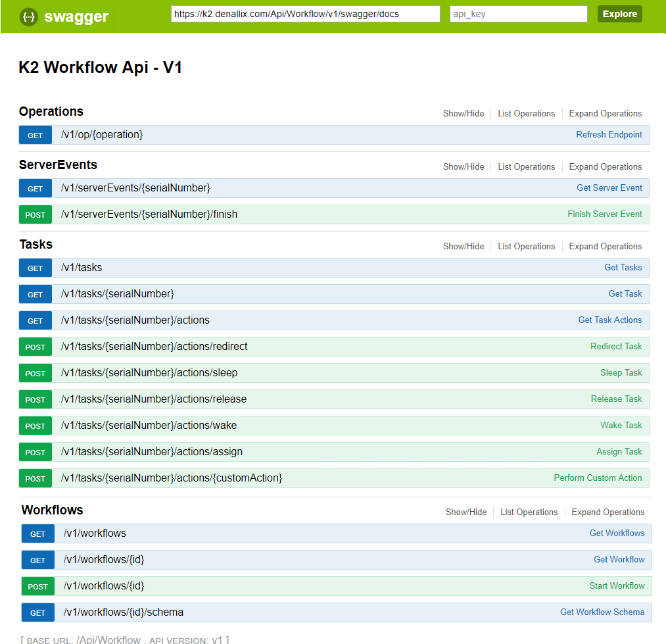Focus the api_key input field
The height and width of the screenshot is (644, 666).
click(x=518, y=14)
